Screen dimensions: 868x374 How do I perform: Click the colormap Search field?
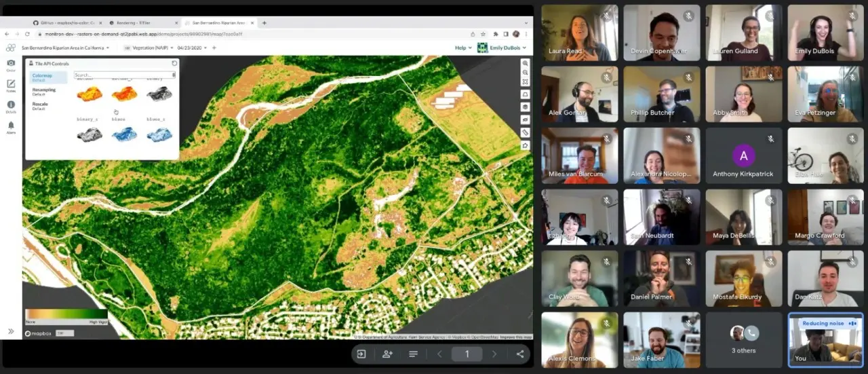[125, 75]
